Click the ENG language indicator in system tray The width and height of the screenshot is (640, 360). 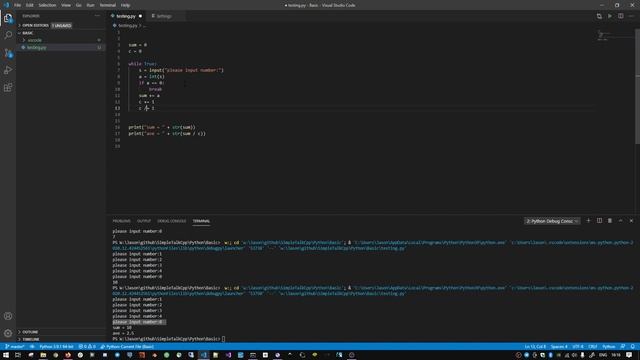tap(603, 355)
